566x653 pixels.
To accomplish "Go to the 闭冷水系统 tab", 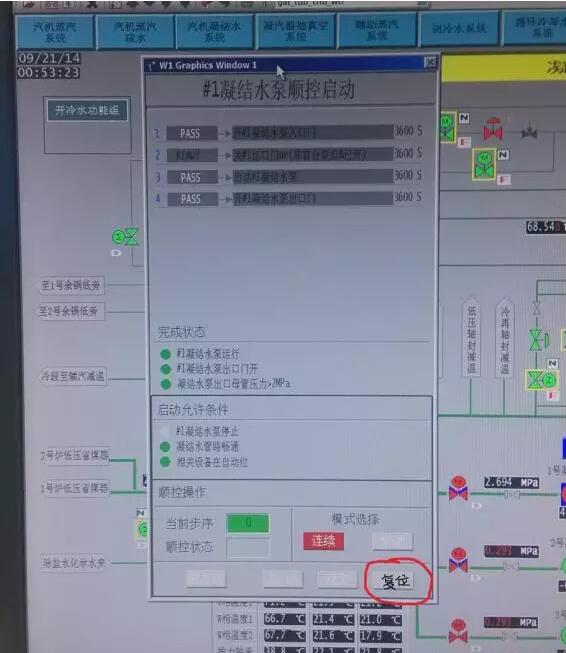I will click(x=459, y=28).
